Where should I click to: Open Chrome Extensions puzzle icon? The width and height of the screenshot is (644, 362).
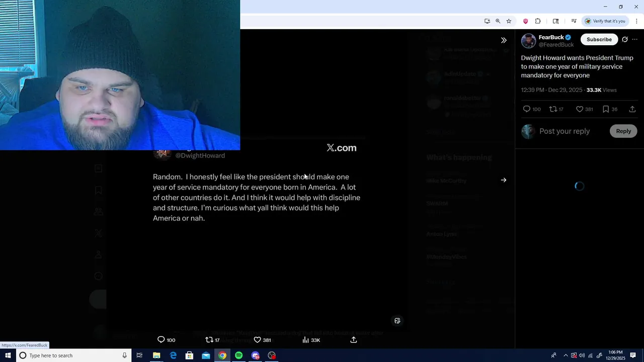coord(538,21)
